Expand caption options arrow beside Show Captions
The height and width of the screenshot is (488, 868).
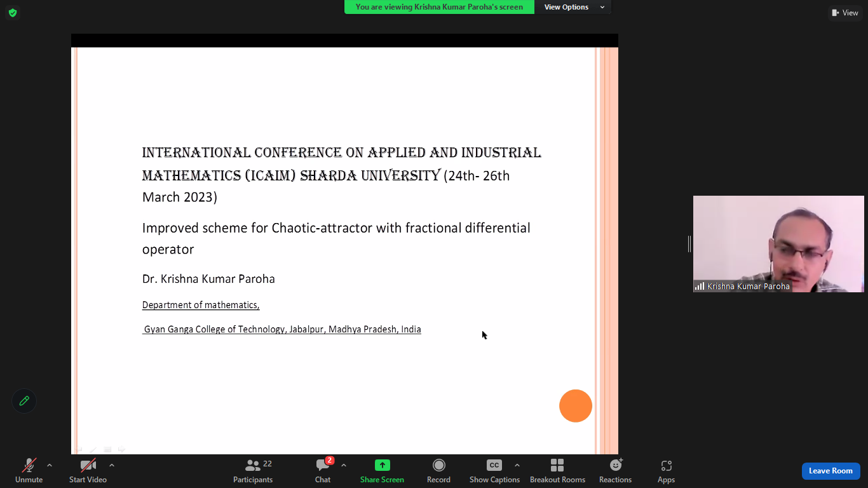517,465
